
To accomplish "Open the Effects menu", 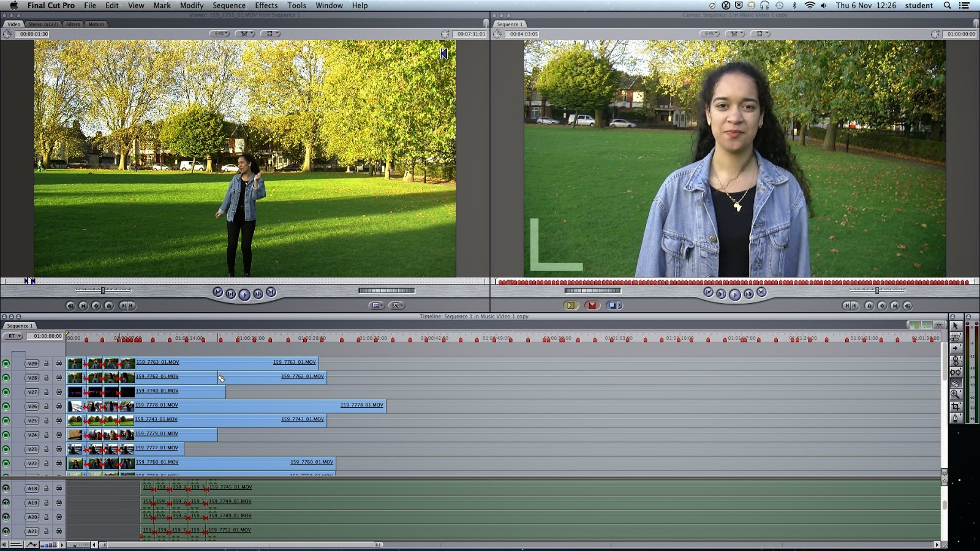I will 266,6.
